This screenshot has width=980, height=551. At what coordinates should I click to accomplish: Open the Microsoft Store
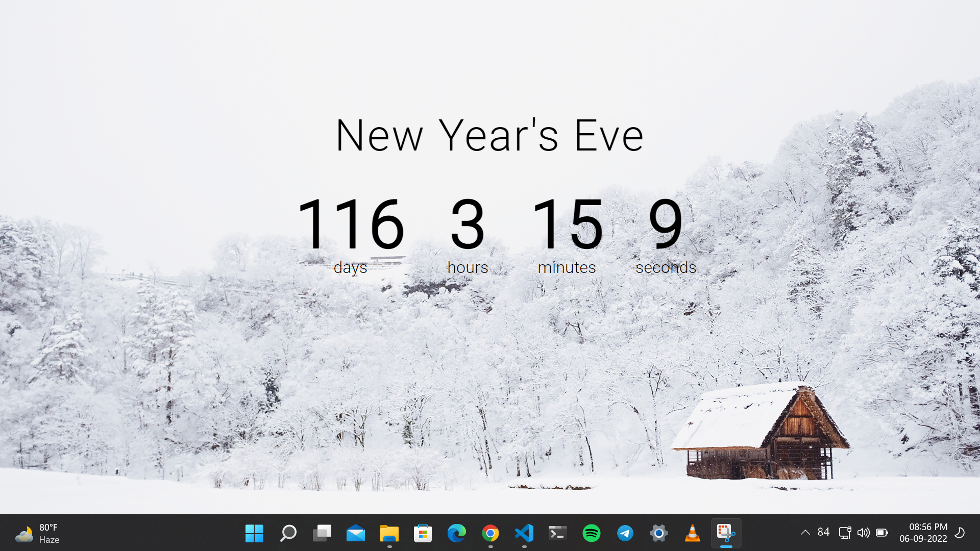click(423, 534)
